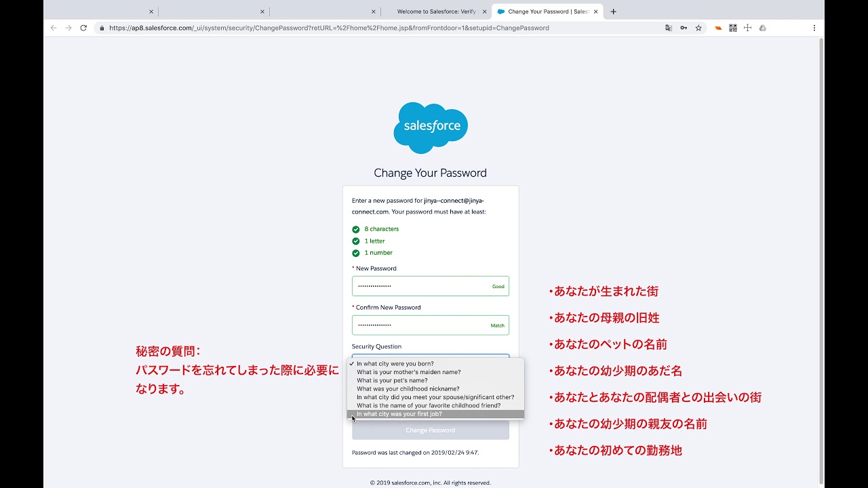The height and width of the screenshot is (488, 868).
Task: Click the orange extension icon
Action: (x=718, y=28)
